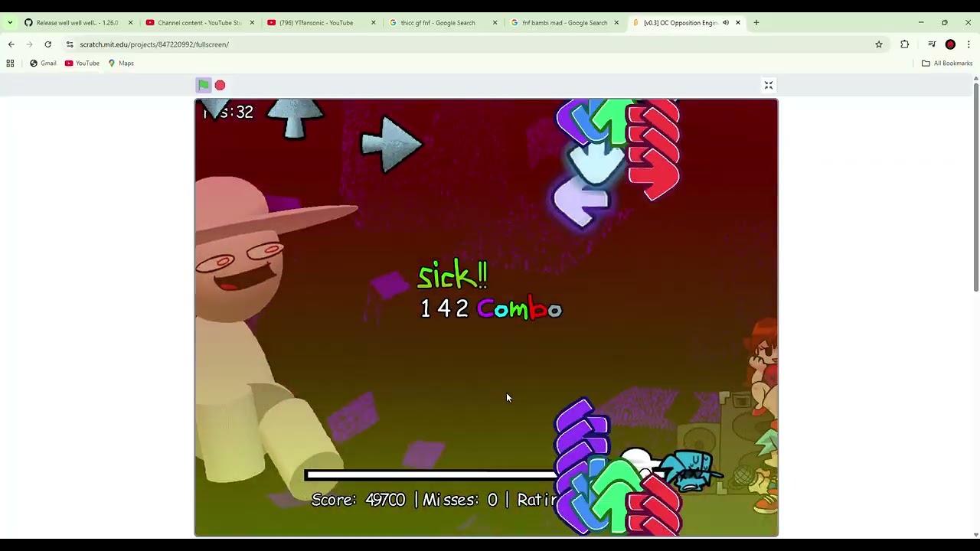Viewport: 980px width, 551px height.
Task: Open the Chrome profile avatar
Action: [950, 44]
